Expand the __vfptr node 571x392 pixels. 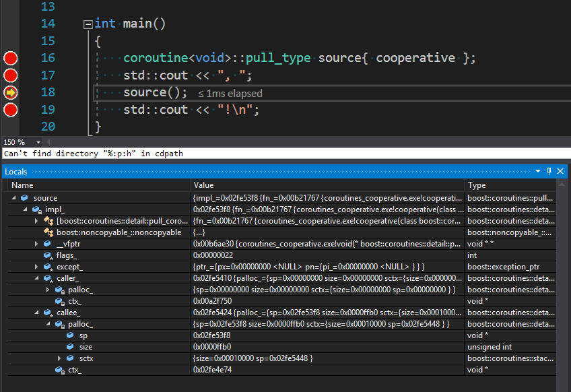(36, 244)
